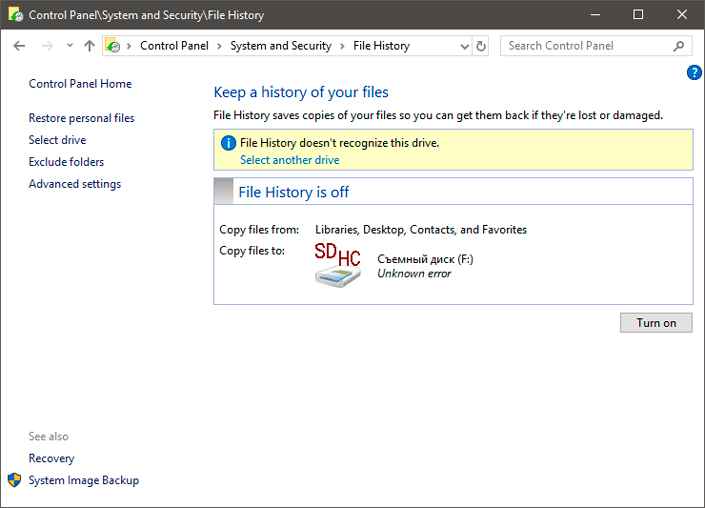Open Control Panel Home link
705x508 pixels.
(x=80, y=84)
